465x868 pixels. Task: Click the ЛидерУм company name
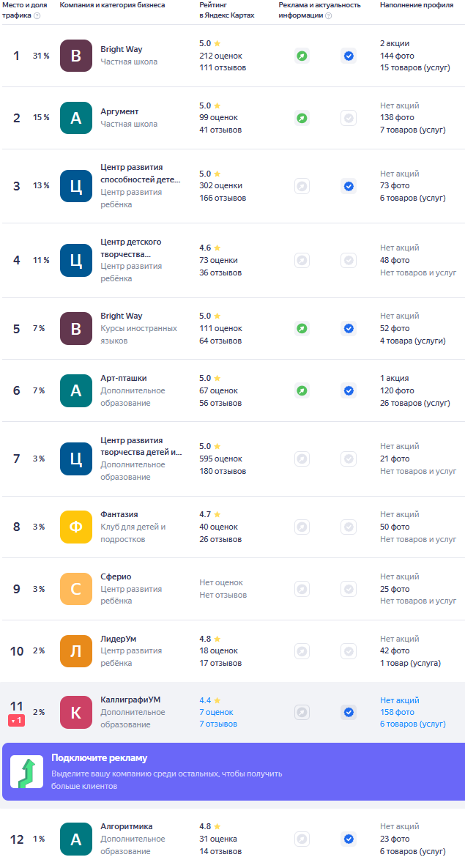[118, 639]
